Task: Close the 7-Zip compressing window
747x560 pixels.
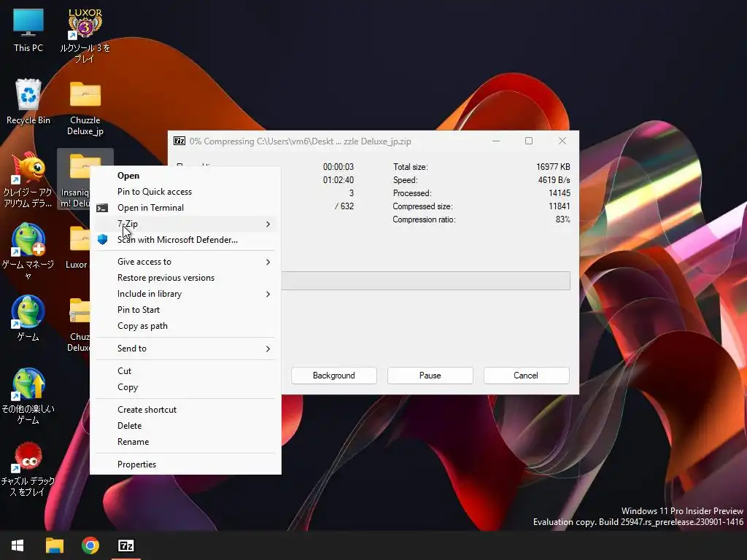Action: point(562,141)
